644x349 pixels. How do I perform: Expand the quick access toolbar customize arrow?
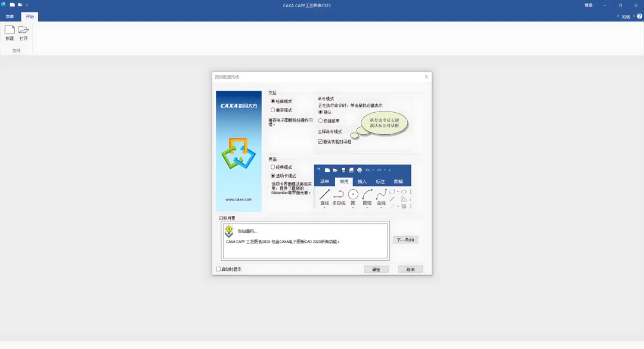pos(27,5)
